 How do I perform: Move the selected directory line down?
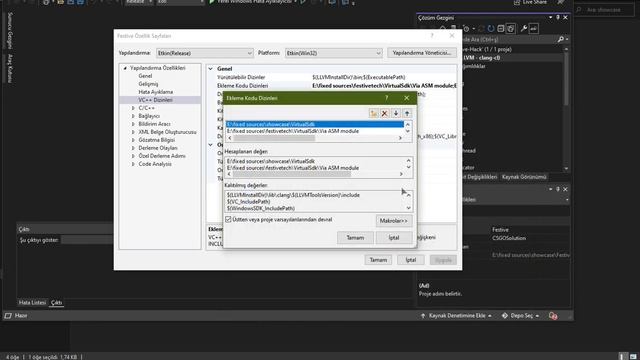[x=396, y=113]
